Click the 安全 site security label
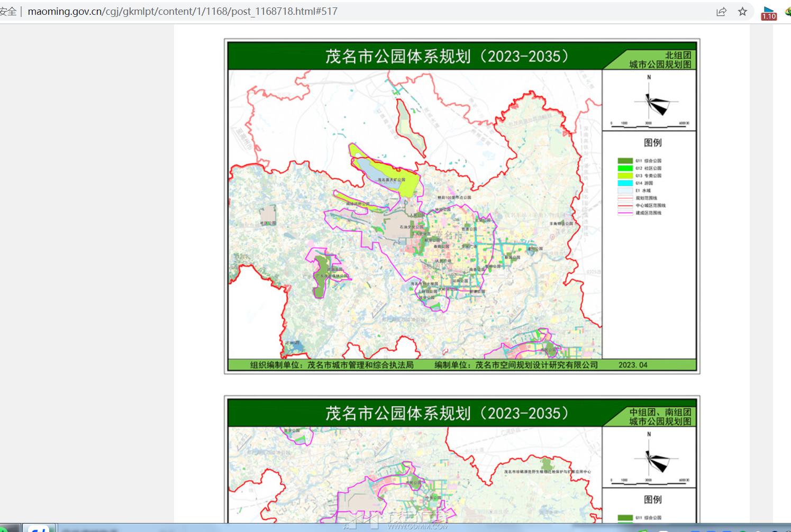This screenshot has height=532, width=791. click(x=8, y=11)
